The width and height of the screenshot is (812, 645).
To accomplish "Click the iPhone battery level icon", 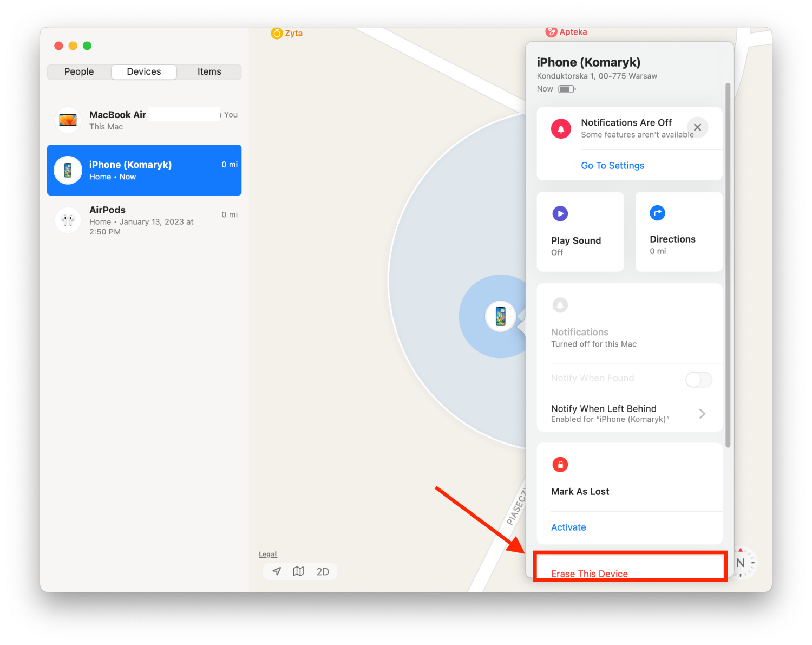I will [567, 89].
